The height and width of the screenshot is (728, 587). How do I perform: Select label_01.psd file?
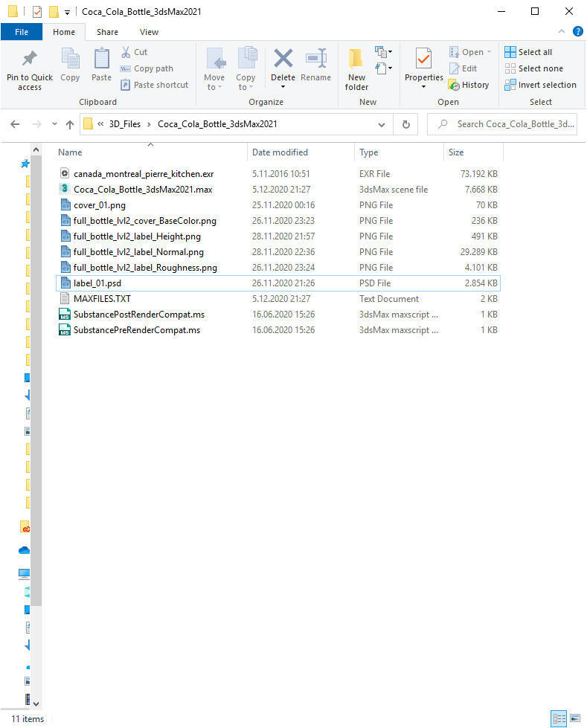[x=278, y=283]
